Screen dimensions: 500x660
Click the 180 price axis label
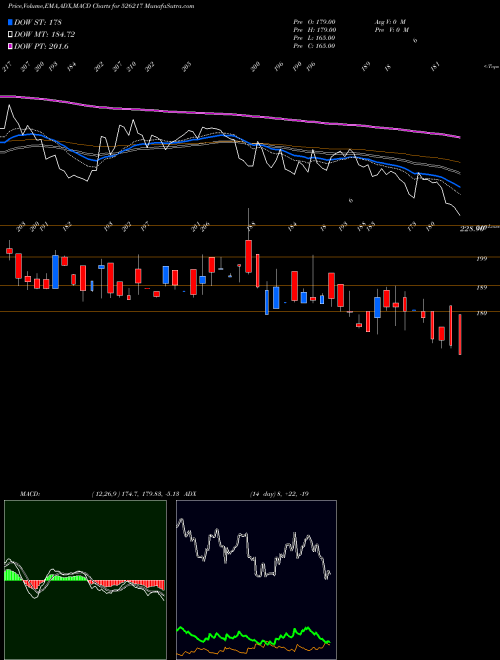pyautogui.click(x=481, y=313)
